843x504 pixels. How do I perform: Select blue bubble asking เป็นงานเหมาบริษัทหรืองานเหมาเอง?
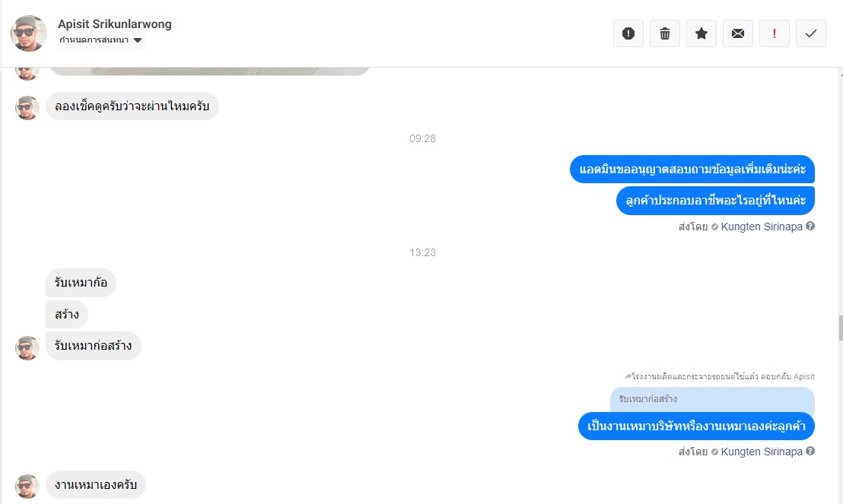696,426
